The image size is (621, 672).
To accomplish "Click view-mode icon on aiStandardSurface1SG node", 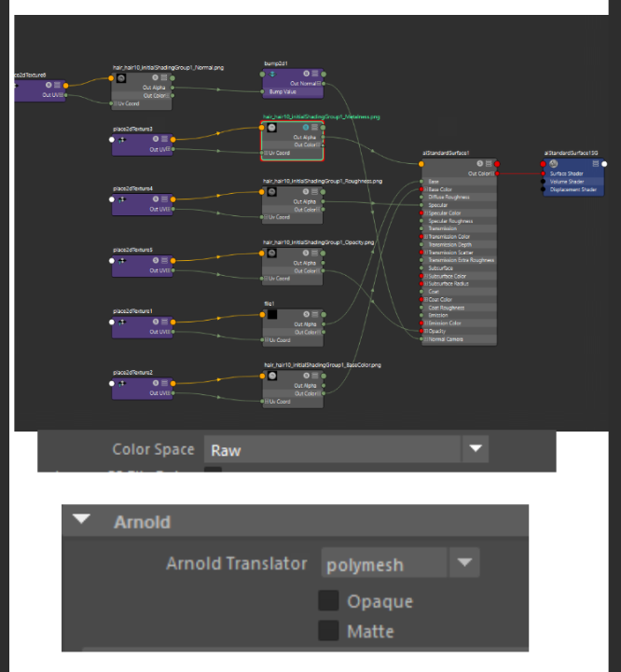I will coord(595,164).
